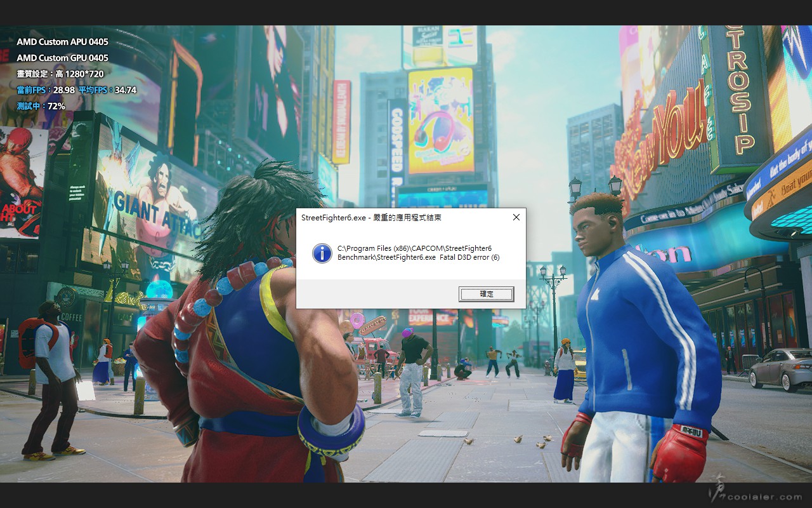The width and height of the screenshot is (812, 508).
Task: Close the StreetFighter6.exe error dialog
Action: coord(516,217)
